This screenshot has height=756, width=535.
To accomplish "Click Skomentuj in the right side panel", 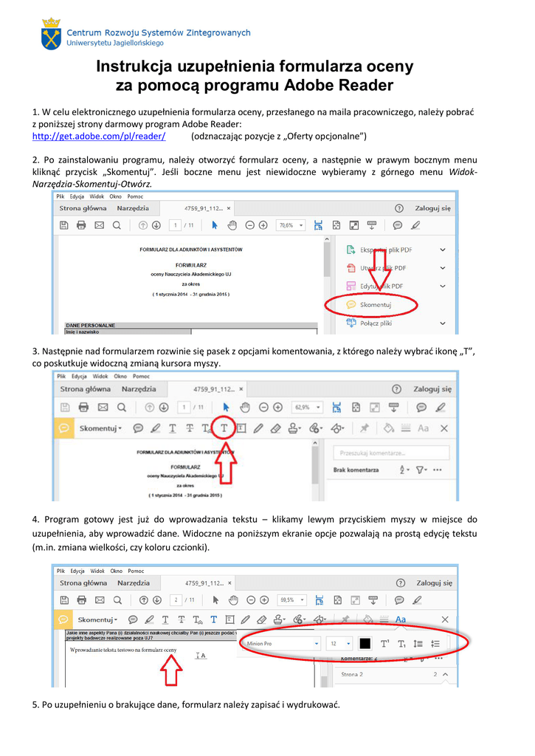I will pyautogui.click(x=376, y=304).
